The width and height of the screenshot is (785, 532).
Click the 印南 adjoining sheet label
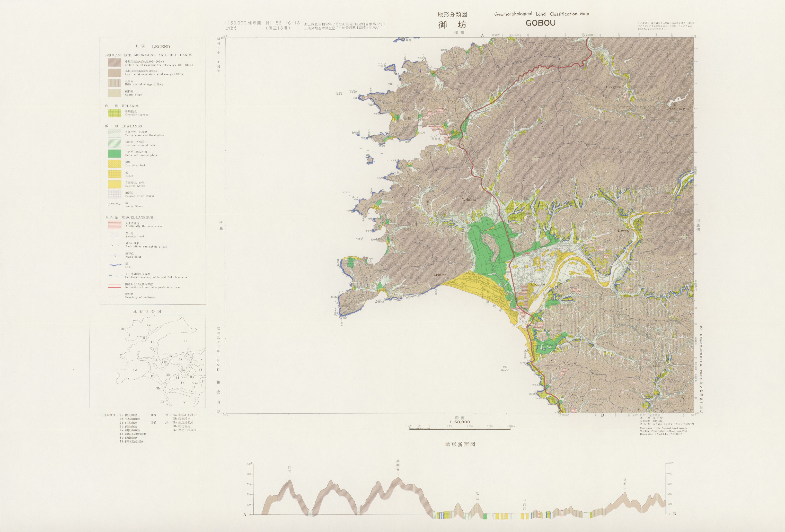tap(460, 418)
